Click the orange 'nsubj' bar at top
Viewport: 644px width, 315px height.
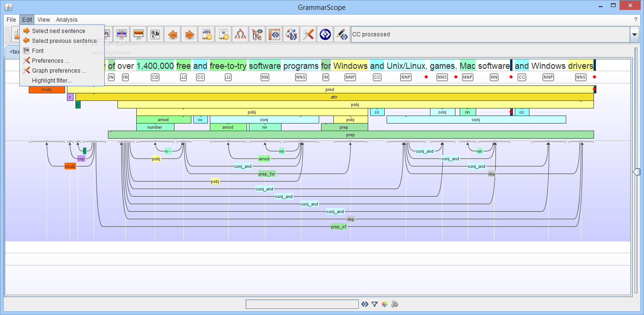pyautogui.click(x=47, y=90)
